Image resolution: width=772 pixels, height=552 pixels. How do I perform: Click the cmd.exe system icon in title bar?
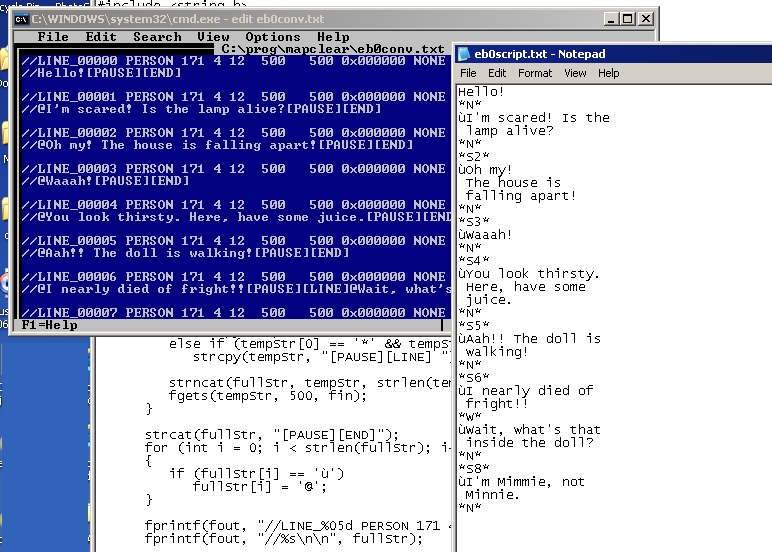pyautogui.click(x=20, y=18)
